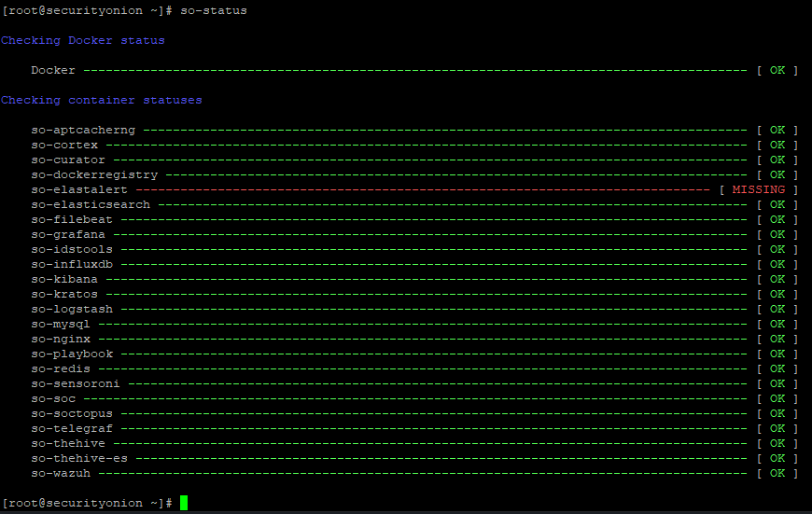Click the OK status for so-redis
This screenshot has width=812, height=514.
777,369
